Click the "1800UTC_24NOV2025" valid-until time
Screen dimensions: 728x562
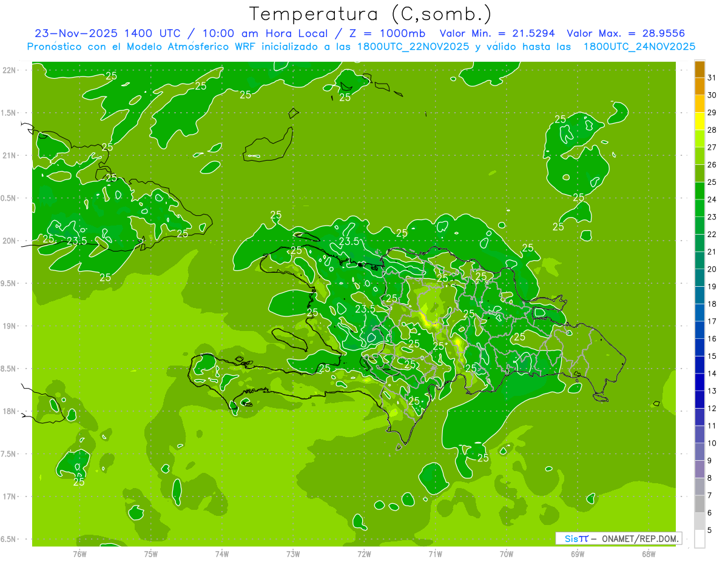tap(639, 47)
